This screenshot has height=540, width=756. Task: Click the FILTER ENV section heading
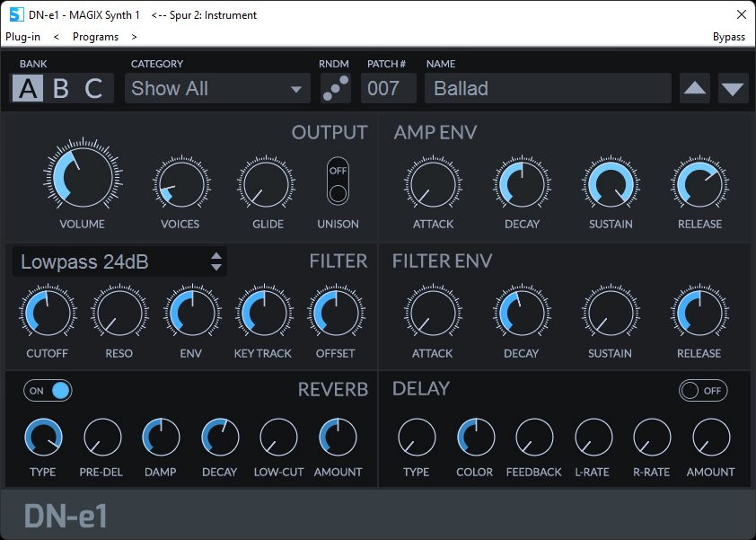tap(442, 261)
